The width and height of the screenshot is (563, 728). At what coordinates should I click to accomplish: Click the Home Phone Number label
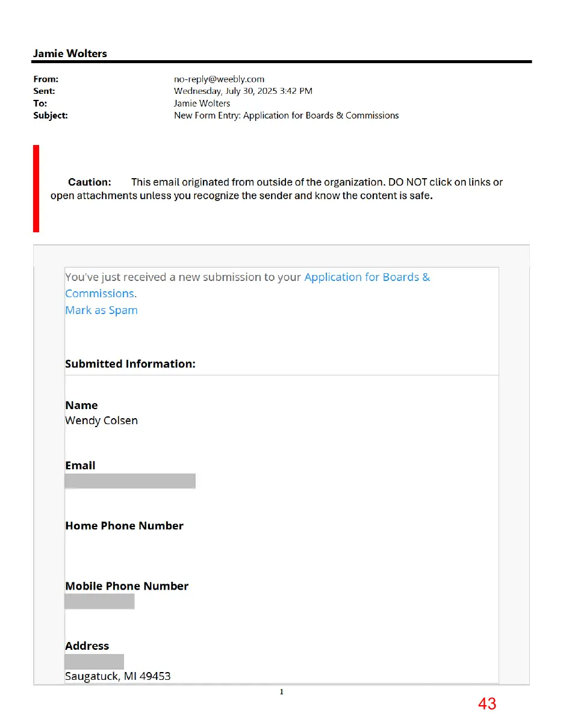coord(124,526)
